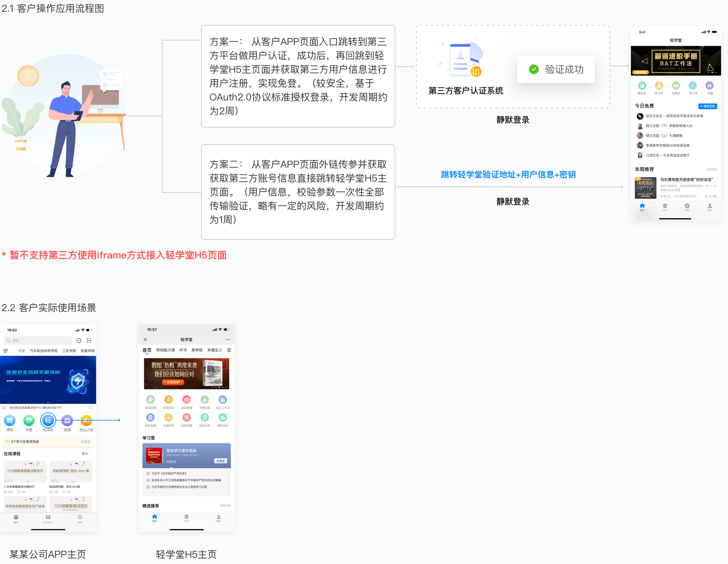Tap purple 直播 icon in company APP
Screen dimensions: 728x564
[x=67, y=421]
